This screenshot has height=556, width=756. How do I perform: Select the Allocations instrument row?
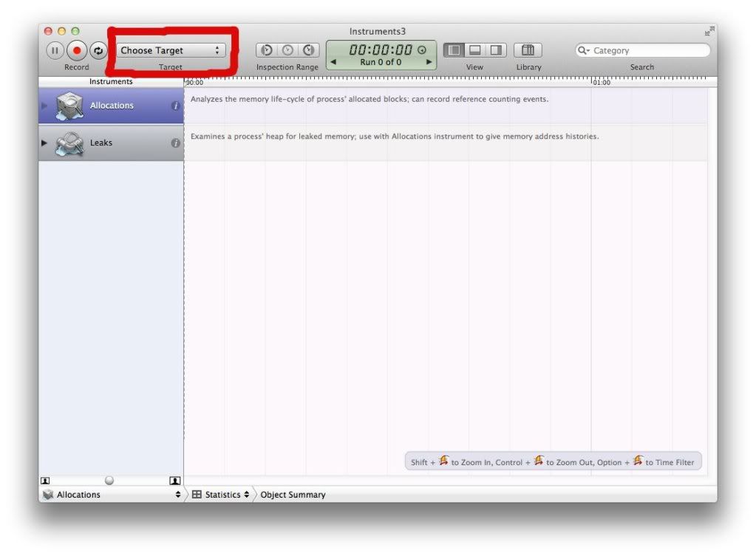tap(111, 106)
